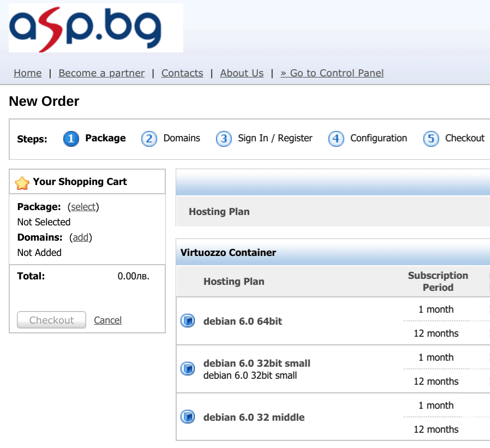This screenshot has height=448, width=490.
Task: Click the step 2 Domains circle icon
Action: tap(149, 139)
